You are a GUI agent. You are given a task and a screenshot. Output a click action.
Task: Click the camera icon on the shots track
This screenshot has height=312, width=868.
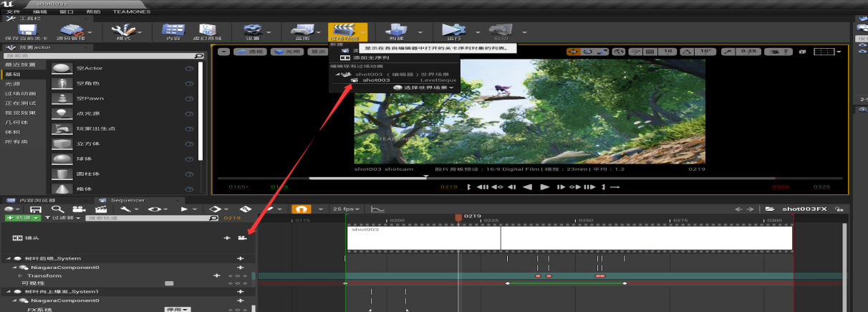click(x=243, y=237)
